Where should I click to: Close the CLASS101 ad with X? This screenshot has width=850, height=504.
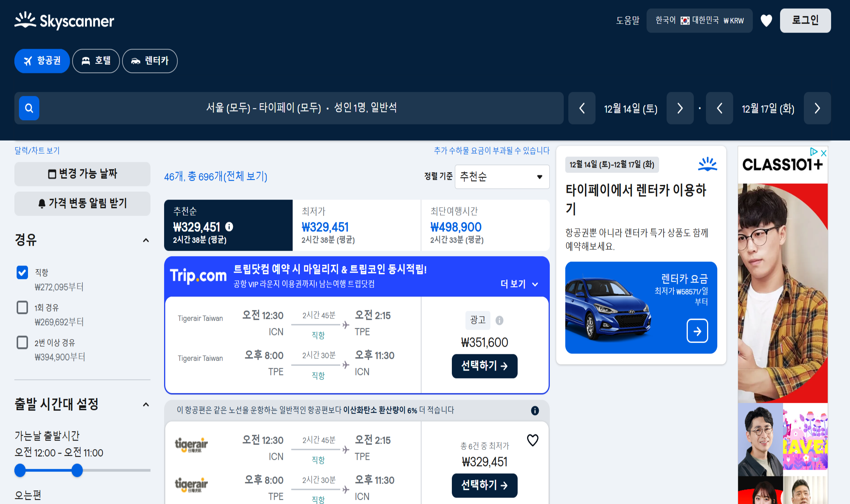point(824,153)
